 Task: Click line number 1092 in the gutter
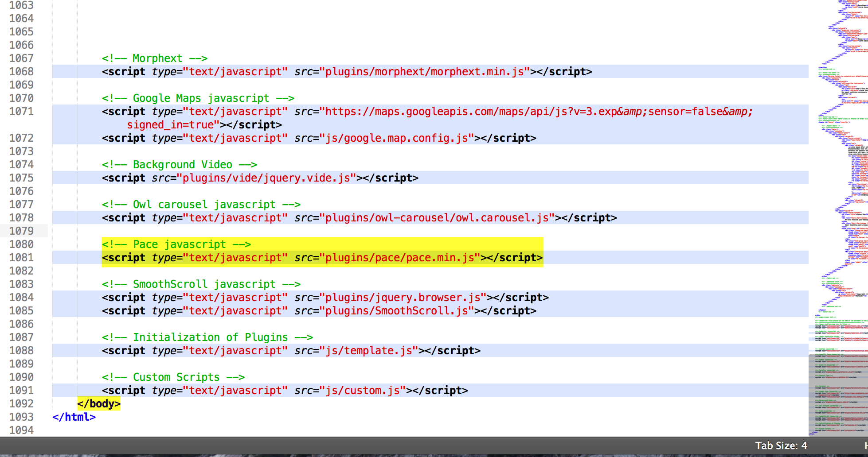pos(21,403)
